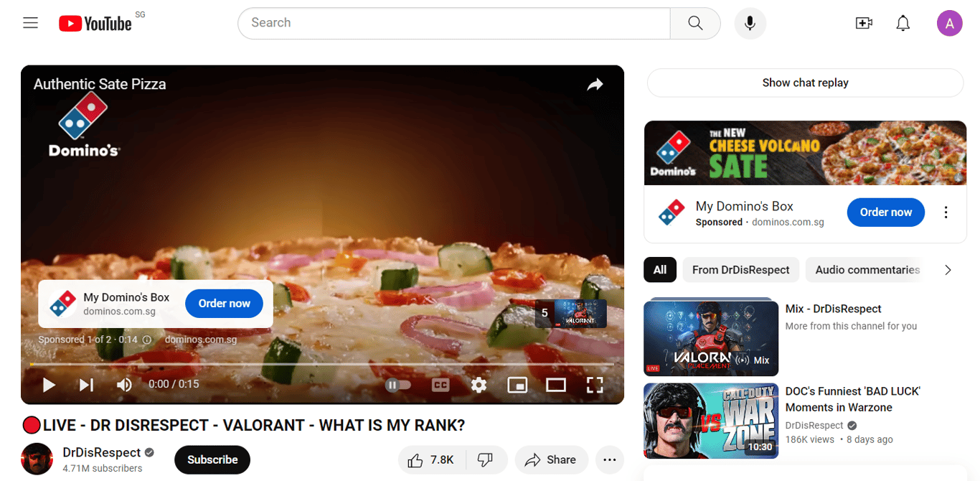Open voice search with the microphone icon
The image size is (980, 481).
(x=750, y=22)
